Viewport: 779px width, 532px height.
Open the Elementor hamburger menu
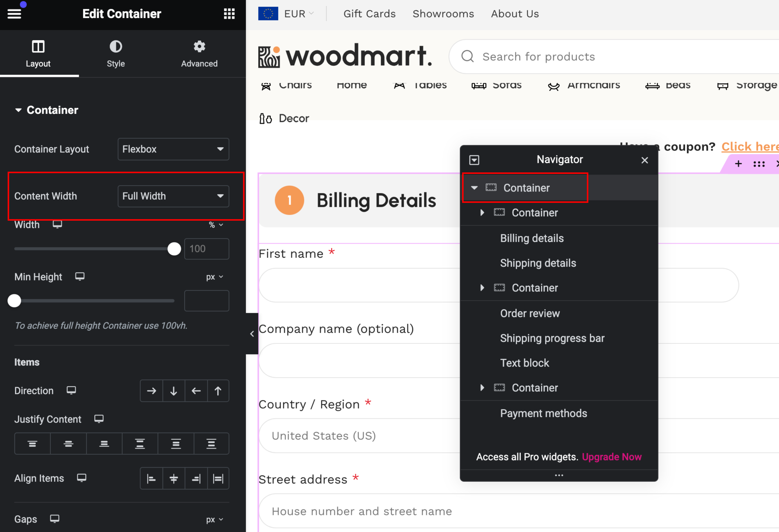(14, 13)
